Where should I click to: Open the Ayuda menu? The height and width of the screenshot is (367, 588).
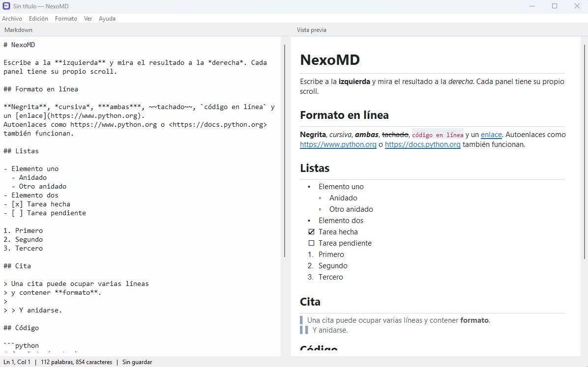(107, 19)
